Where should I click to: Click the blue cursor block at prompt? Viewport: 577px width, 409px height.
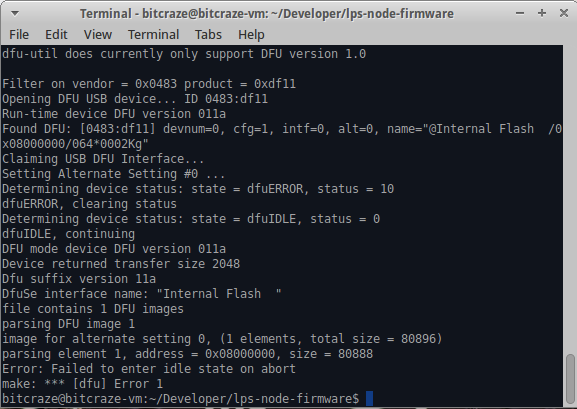(369, 399)
